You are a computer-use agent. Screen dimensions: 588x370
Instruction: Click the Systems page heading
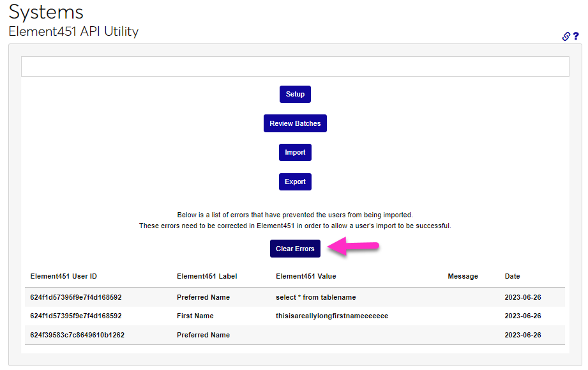click(46, 12)
